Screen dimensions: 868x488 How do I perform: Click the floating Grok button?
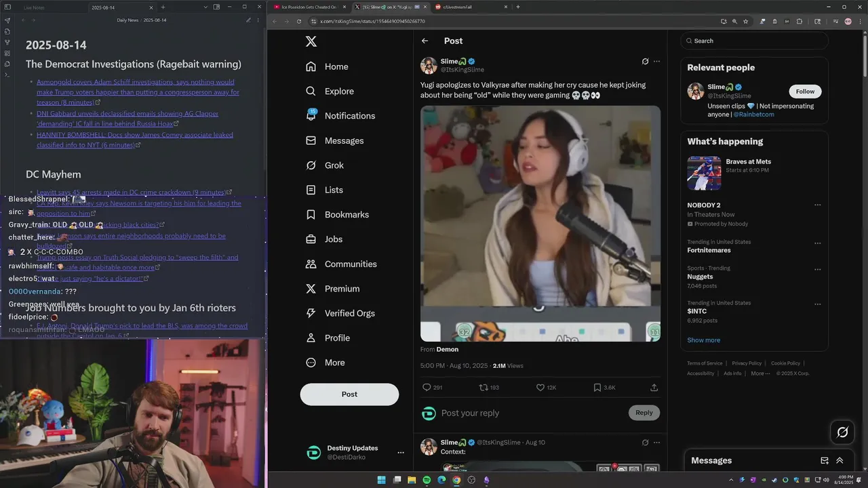(843, 432)
